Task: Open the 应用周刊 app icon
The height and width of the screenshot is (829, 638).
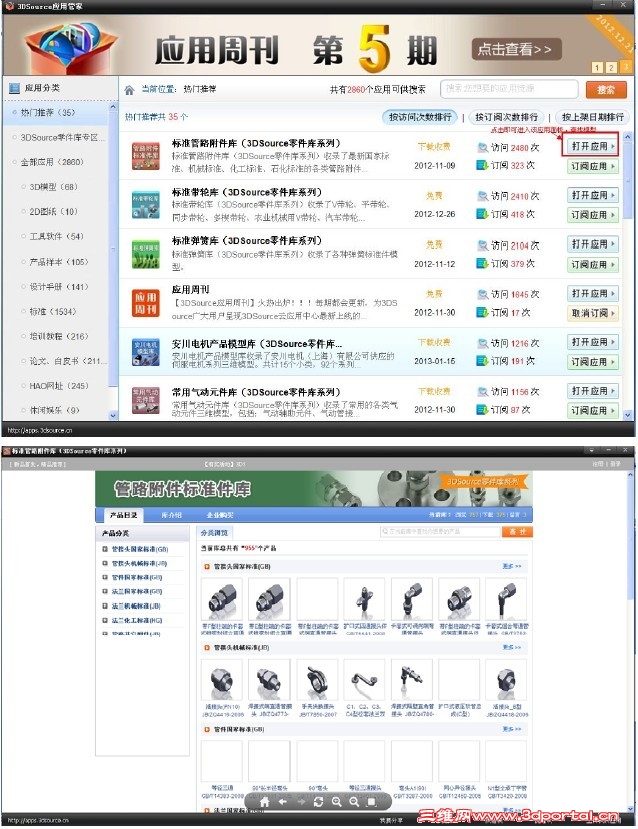Action: click(x=145, y=303)
